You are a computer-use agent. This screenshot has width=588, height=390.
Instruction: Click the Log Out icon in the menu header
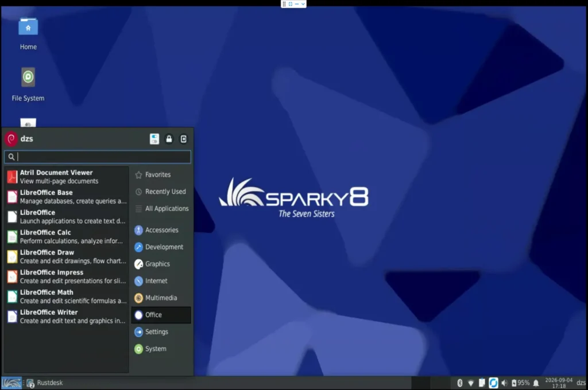(183, 139)
